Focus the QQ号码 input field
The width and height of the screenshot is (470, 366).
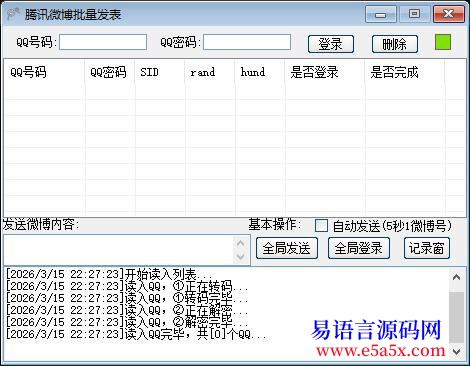[x=103, y=42]
